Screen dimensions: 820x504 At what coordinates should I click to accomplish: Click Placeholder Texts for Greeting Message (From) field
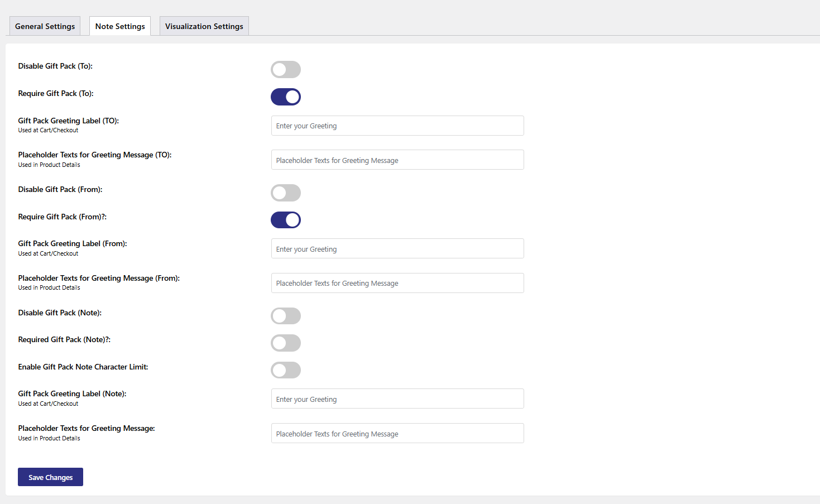[397, 284]
